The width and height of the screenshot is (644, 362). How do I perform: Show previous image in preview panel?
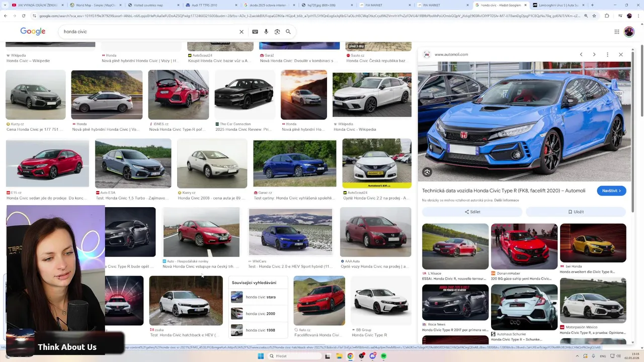point(581,54)
